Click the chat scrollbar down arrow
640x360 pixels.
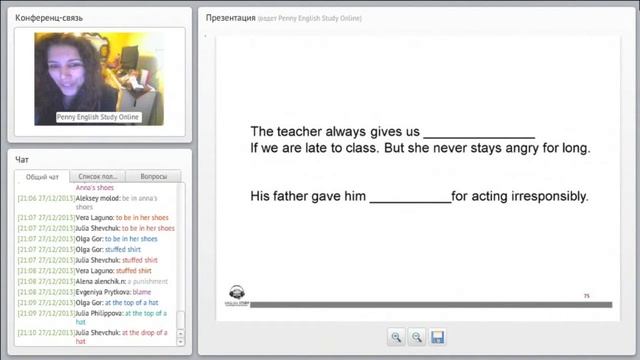(x=180, y=342)
